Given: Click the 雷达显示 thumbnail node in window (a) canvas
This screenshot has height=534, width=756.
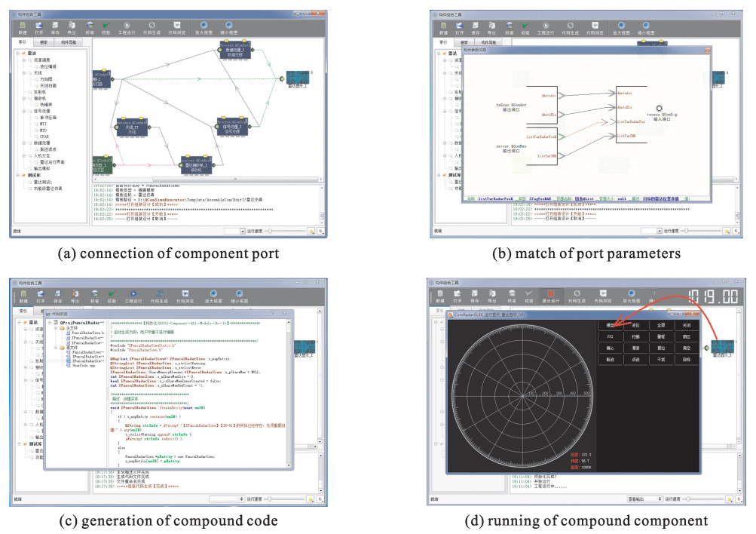Looking at the screenshot, I should coord(298,77).
